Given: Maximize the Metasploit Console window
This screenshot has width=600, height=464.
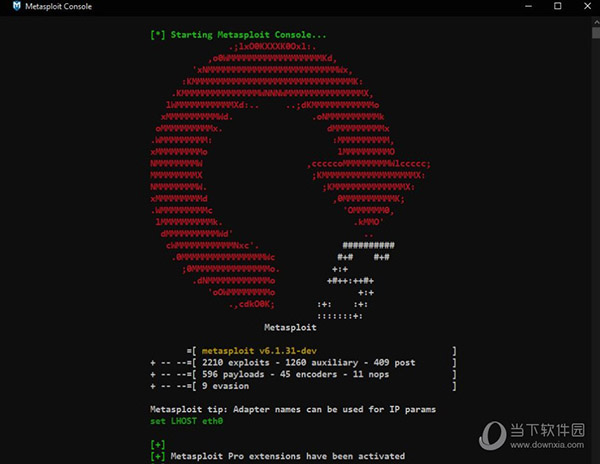Looking at the screenshot, I should point(544,9).
